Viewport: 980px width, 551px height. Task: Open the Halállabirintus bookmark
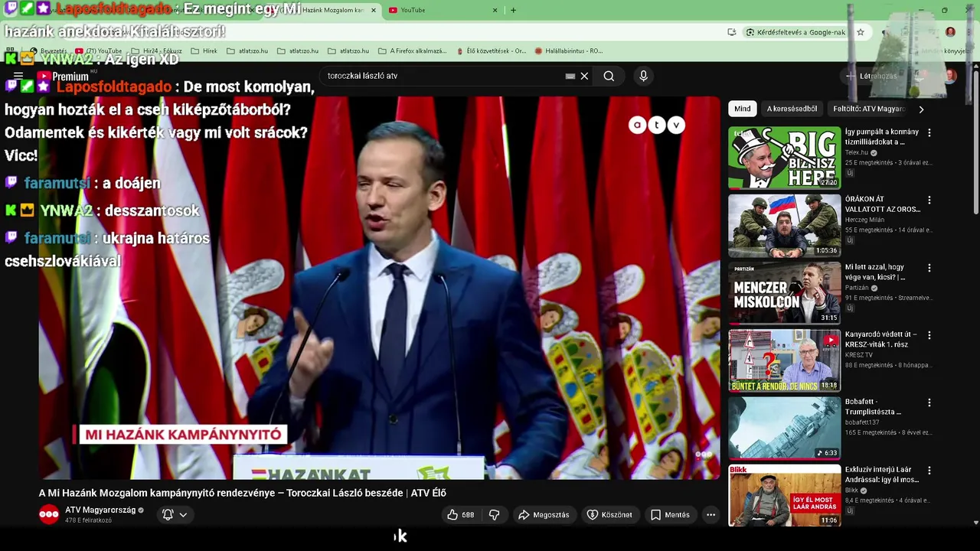pos(569,51)
